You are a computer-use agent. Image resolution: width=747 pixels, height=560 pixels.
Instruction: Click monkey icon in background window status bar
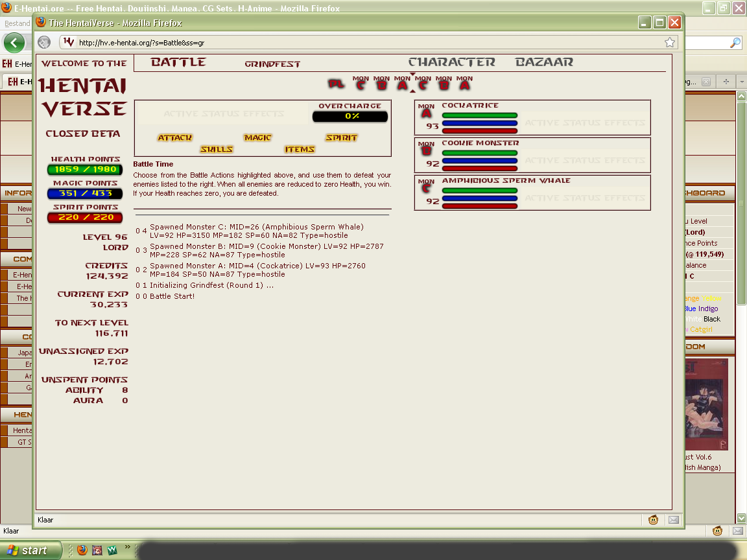(x=717, y=531)
